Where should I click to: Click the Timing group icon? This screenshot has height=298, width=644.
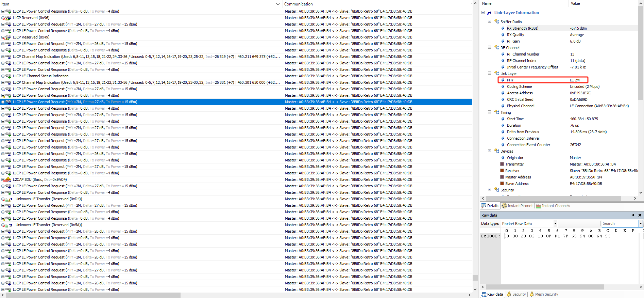point(496,112)
